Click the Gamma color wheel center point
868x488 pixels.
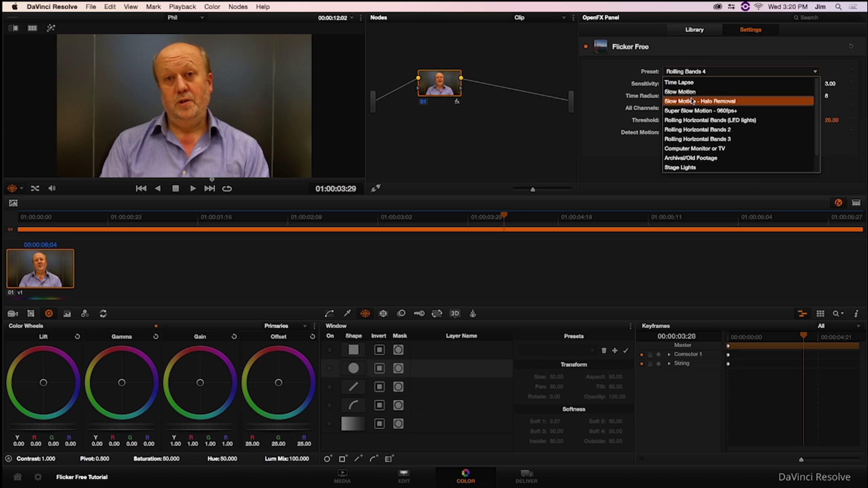pos(122,382)
